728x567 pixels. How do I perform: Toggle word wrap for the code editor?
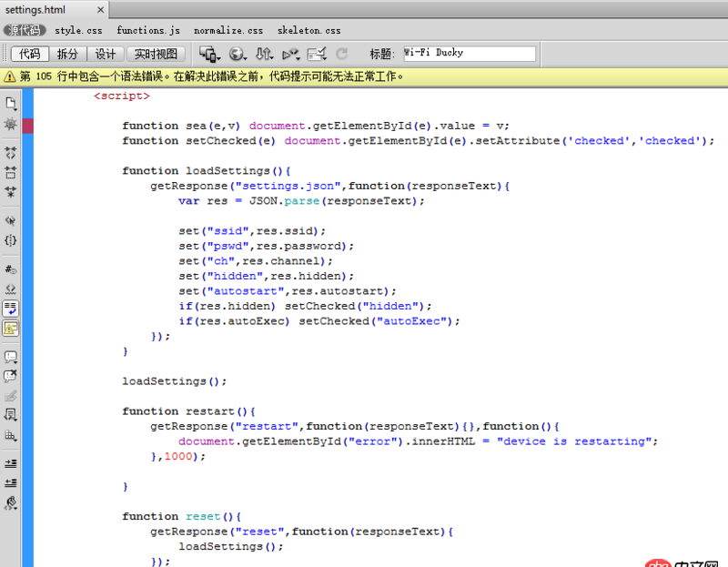point(10,308)
